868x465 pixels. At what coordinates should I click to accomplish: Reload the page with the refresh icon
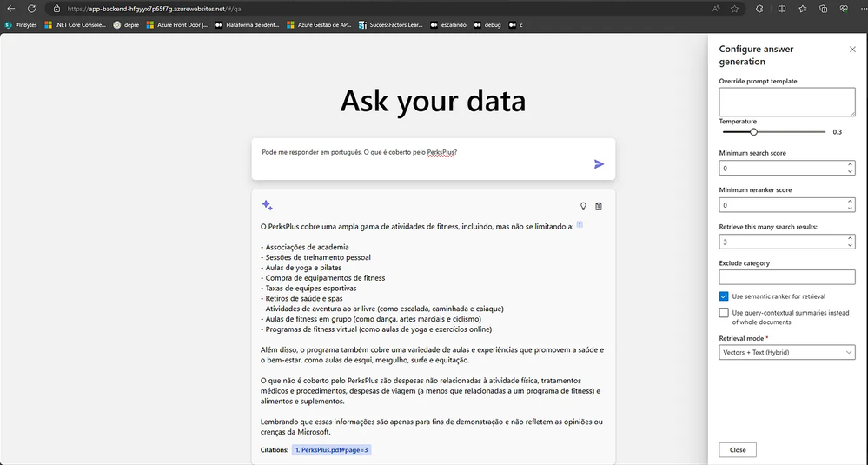click(x=31, y=9)
